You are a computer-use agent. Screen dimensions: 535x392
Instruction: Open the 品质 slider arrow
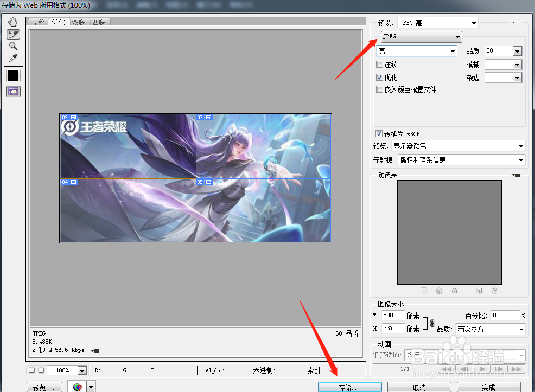(517, 51)
